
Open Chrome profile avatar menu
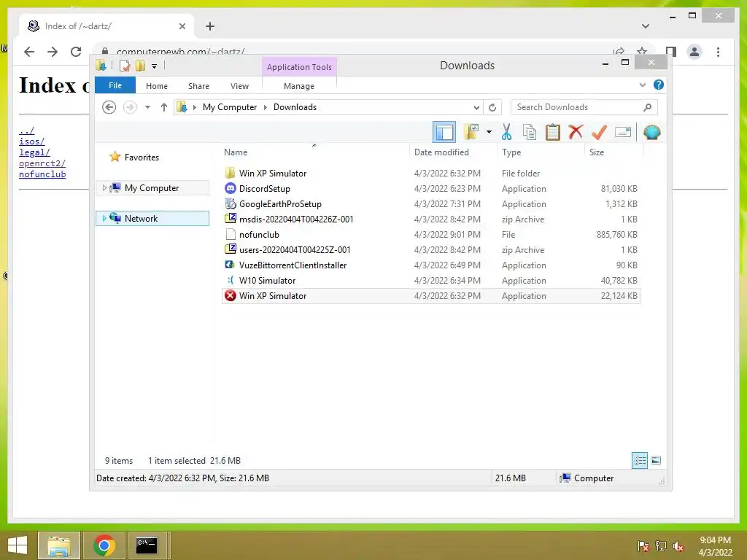(x=694, y=52)
